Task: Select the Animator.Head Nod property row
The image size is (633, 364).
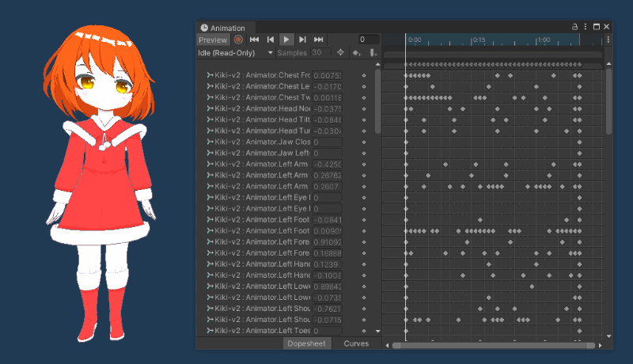Action: point(286,108)
